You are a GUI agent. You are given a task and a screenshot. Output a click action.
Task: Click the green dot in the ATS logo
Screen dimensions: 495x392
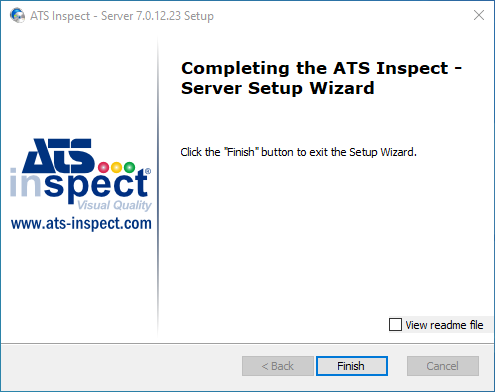(129, 167)
